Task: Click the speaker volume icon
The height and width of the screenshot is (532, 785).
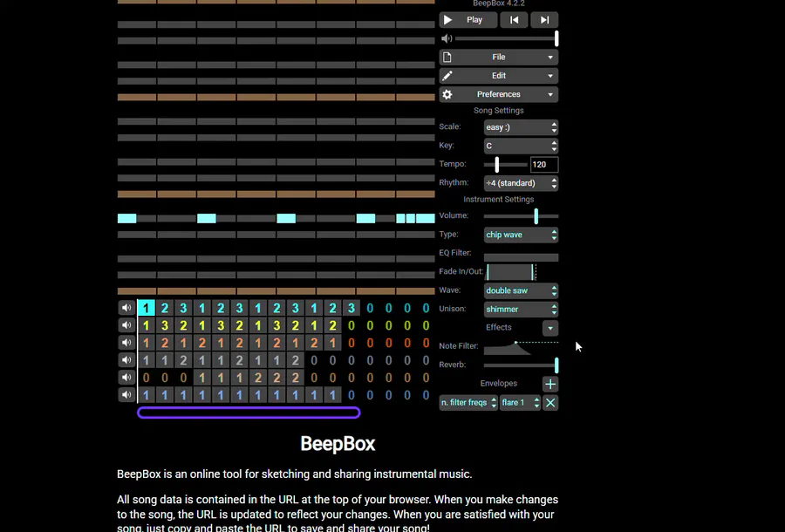Action: (447, 38)
